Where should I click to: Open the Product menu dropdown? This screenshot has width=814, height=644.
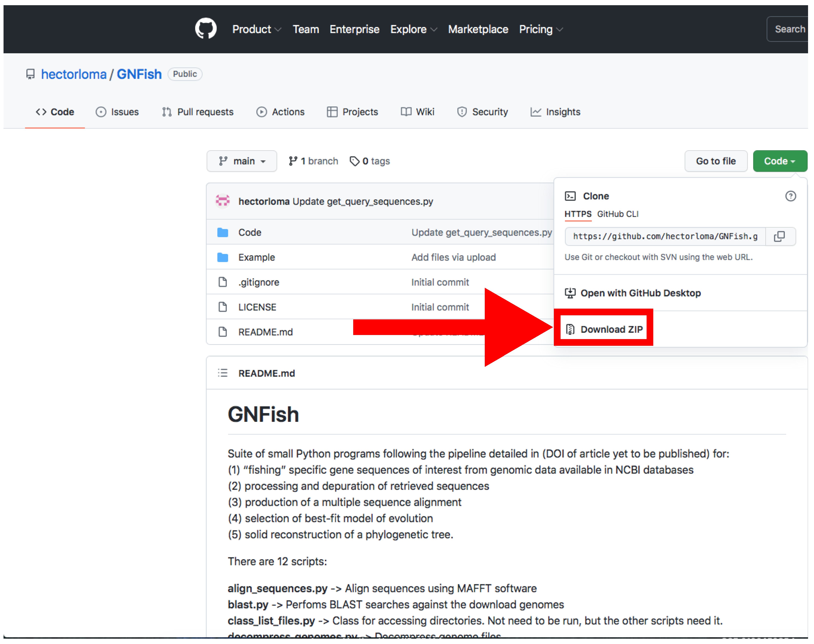coord(256,29)
